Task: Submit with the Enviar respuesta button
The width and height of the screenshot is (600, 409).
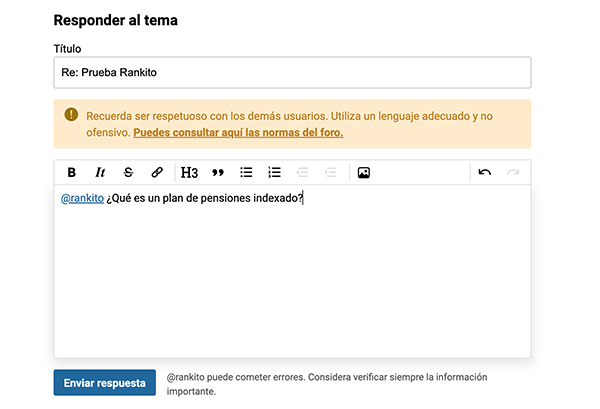Action: (105, 382)
